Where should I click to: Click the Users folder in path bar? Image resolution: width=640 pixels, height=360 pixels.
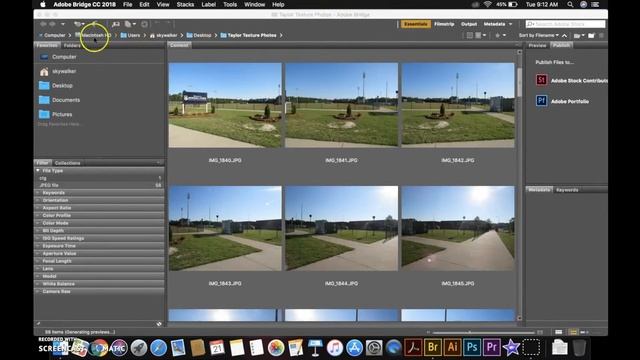tap(130, 36)
